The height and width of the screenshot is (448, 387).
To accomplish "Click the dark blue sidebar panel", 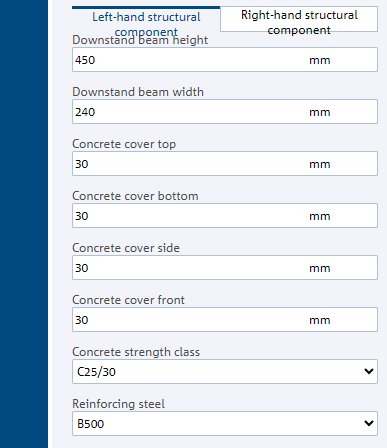I will coord(24,224).
